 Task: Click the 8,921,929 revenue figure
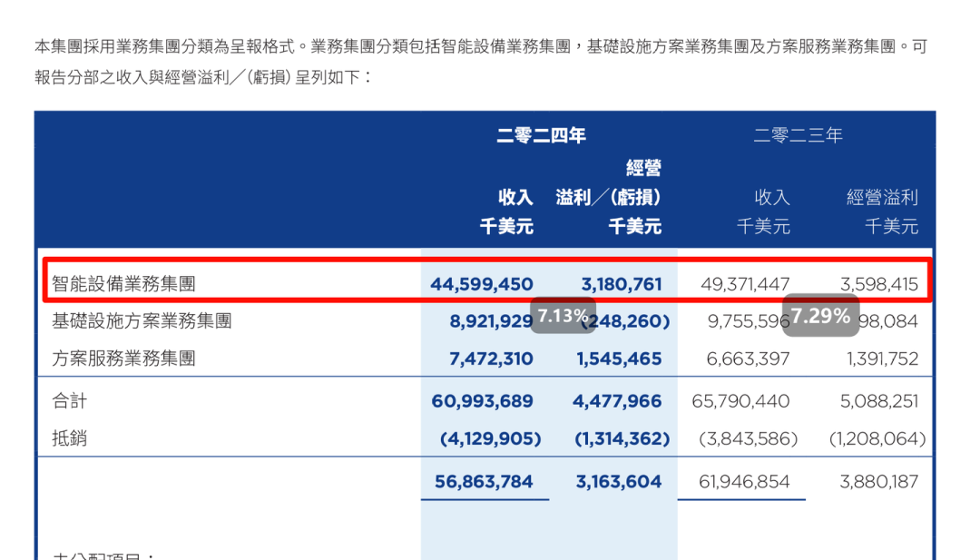click(x=491, y=321)
